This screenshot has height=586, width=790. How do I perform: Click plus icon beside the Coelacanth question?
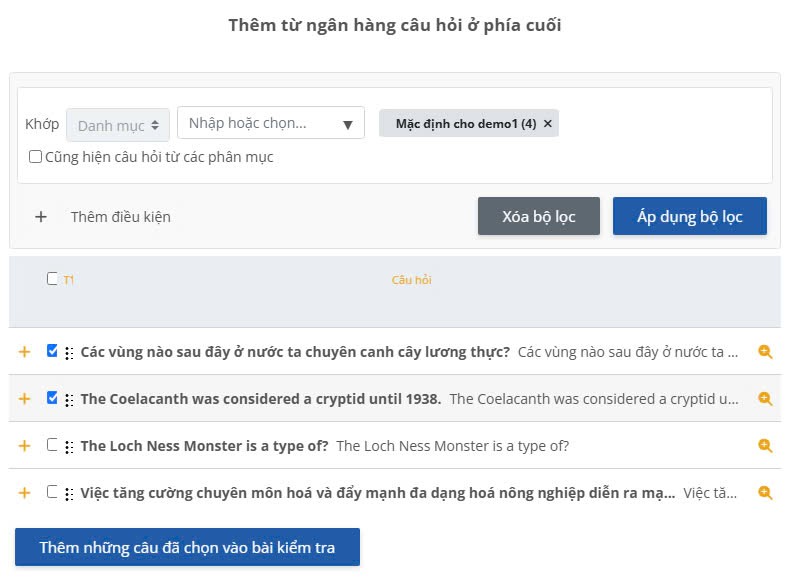click(x=24, y=399)
